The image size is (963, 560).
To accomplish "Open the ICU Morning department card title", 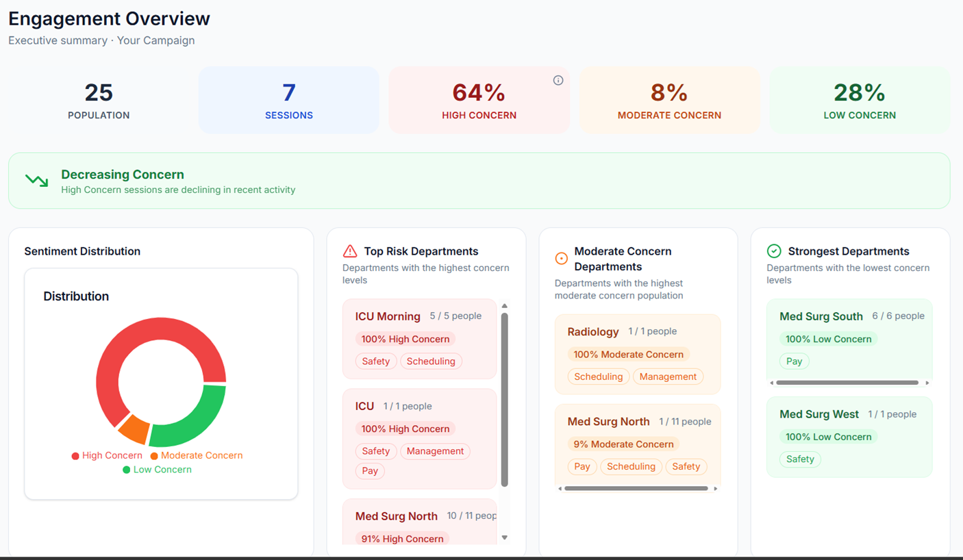I will pyautogui.click(x=388, y=316).
